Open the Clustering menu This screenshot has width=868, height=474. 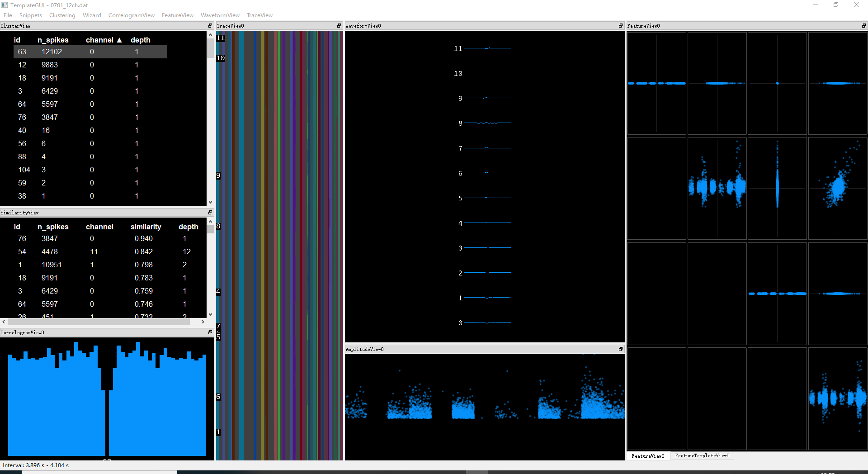click(62, 15)
